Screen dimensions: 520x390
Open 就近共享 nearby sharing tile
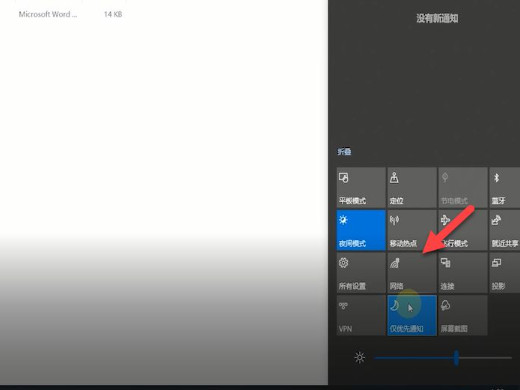[504, 230]
